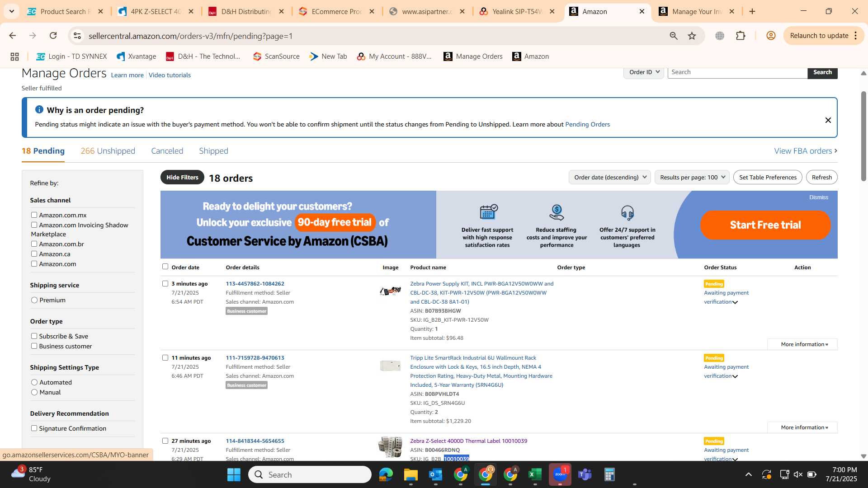Switch to the Canceled tab

(167, 151)
